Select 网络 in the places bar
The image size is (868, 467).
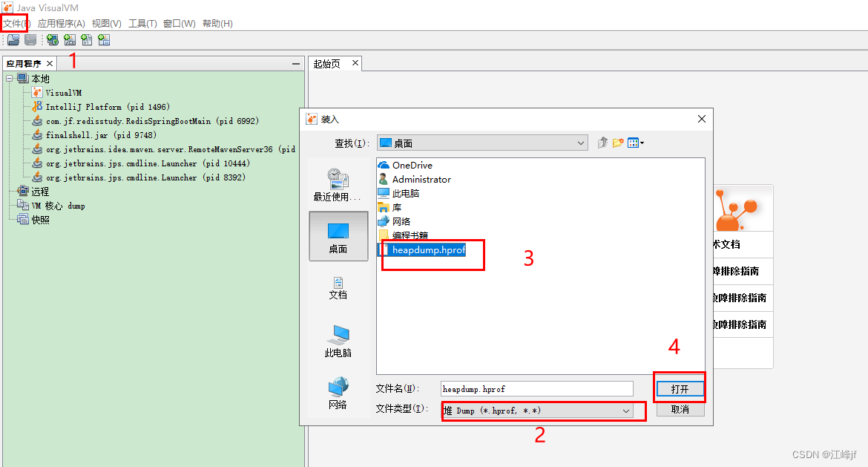pos(338,393)
